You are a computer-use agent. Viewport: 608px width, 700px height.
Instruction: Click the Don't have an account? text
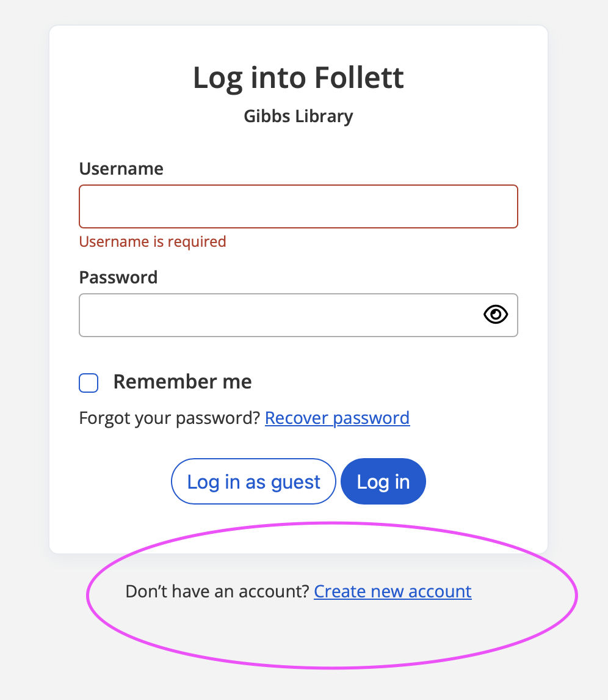coord(217,592)
